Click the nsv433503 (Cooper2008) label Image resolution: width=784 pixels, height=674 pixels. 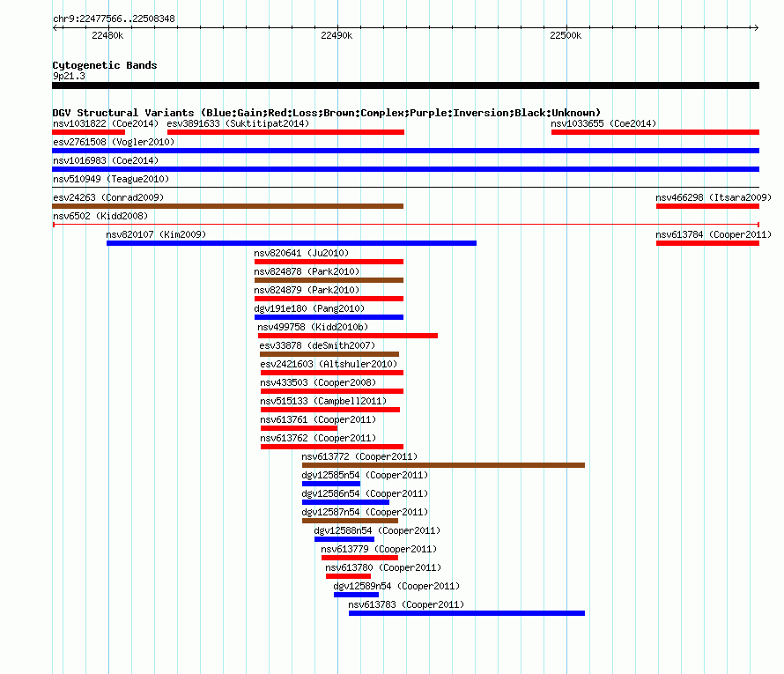(x=318, y=382)
